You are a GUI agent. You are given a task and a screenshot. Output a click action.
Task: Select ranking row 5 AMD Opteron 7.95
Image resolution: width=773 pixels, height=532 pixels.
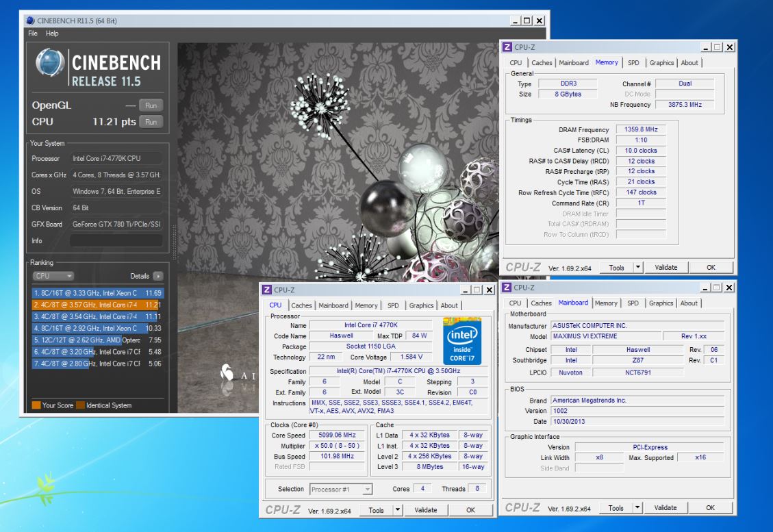tap(98, 340)
